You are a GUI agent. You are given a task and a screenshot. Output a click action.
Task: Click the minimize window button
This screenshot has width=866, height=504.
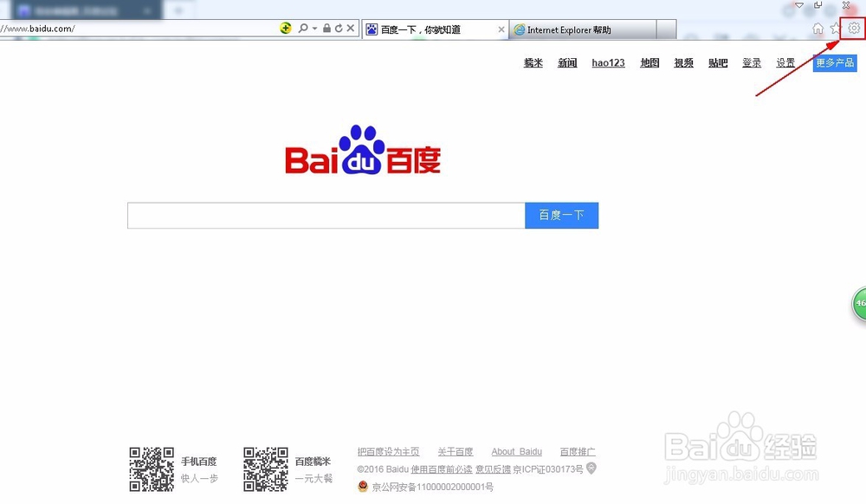[799, 5]
